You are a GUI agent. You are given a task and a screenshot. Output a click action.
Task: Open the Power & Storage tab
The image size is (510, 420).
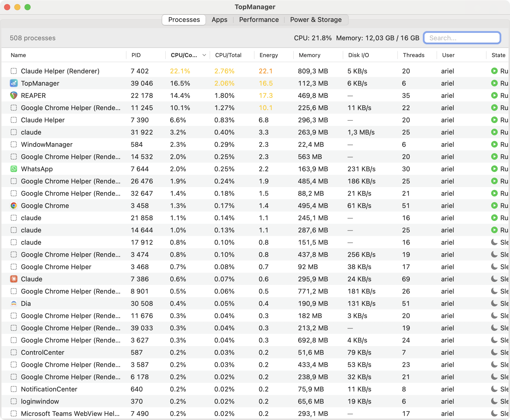(316, 20)
